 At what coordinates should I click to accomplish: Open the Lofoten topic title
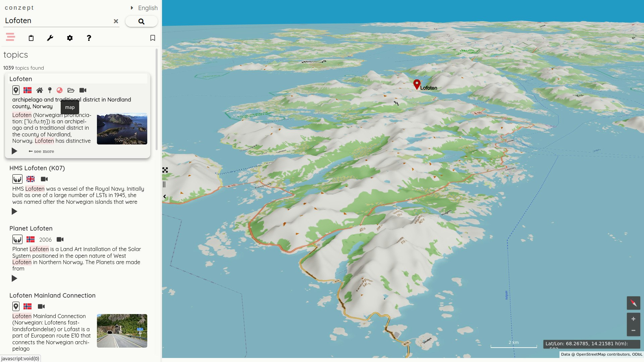(21, 79)
